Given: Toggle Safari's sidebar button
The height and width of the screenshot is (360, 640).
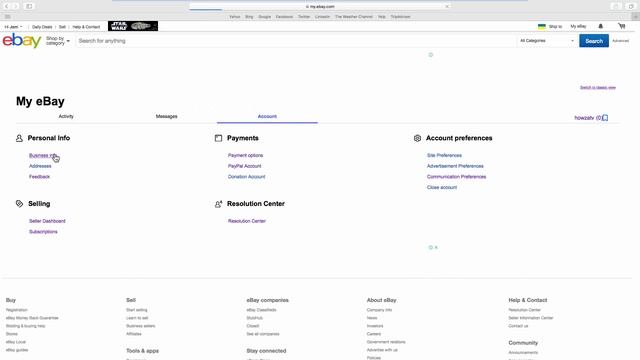Looking at the screenshot, I should (x=29, y=6).
